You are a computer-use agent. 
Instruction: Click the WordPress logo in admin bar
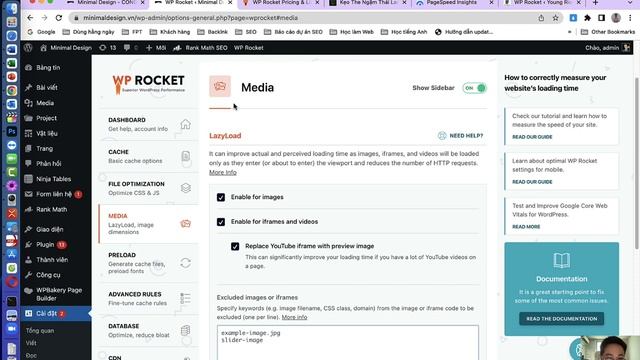click(x=28, y=48)
